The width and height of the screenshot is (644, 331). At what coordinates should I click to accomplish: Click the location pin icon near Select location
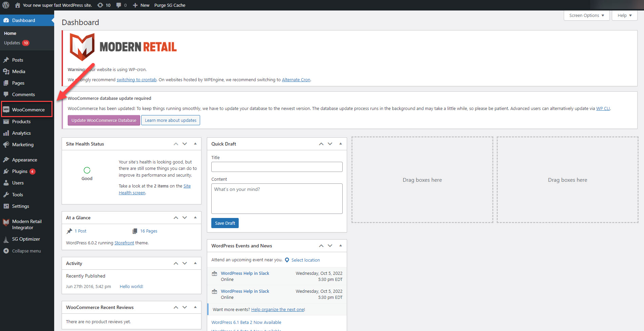click(287, 260)
